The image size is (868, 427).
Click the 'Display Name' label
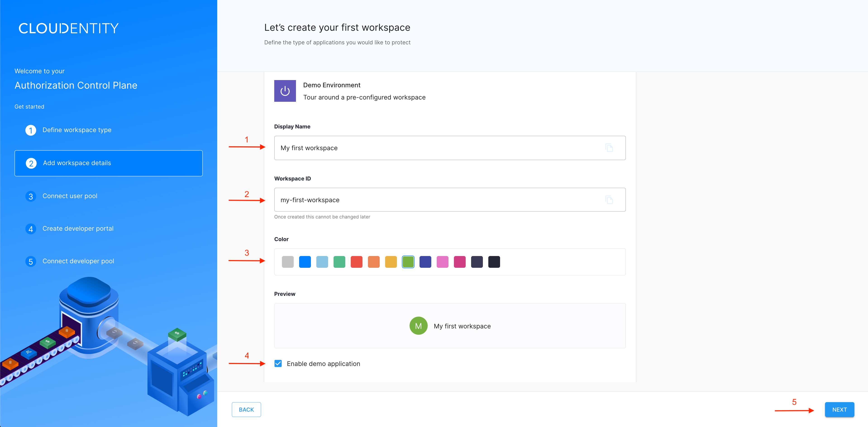pos(292,127)
